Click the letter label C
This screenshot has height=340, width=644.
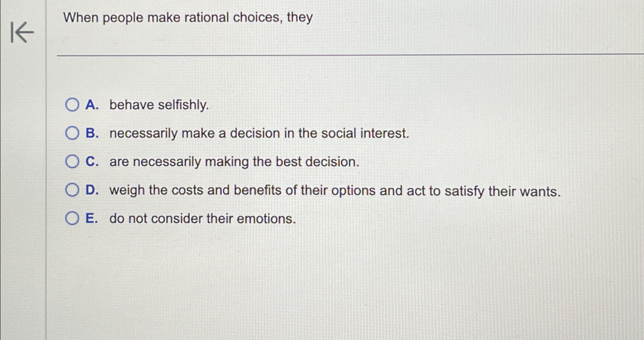pos(92,162)
